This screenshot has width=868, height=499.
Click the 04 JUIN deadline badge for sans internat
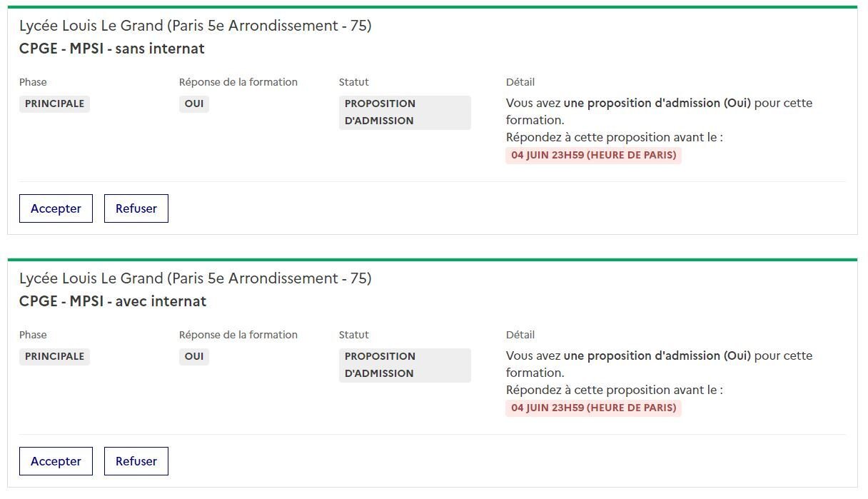click(x=593, y=155)
